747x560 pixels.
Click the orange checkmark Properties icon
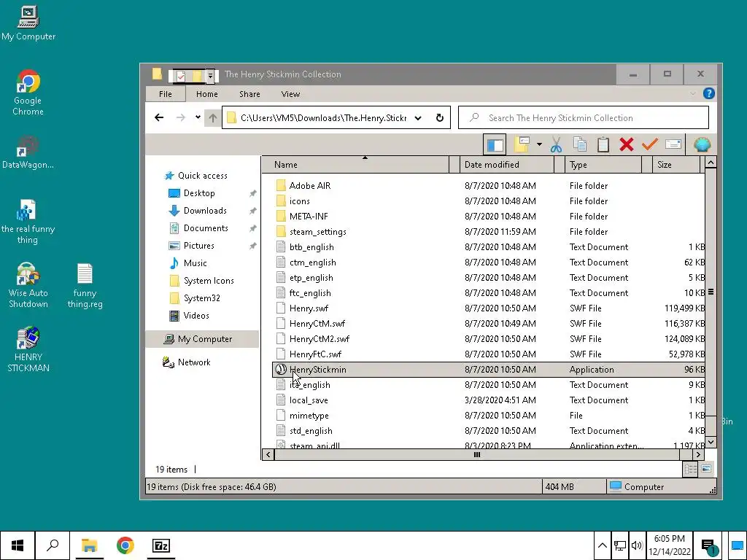pos(649,144)
